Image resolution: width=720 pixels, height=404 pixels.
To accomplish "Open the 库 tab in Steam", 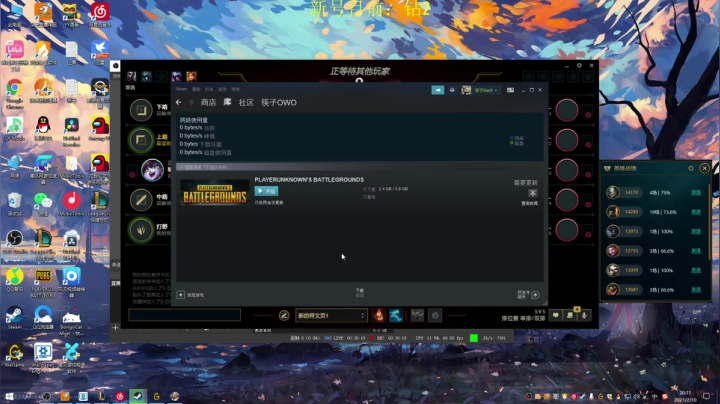I will pos(227,102).
